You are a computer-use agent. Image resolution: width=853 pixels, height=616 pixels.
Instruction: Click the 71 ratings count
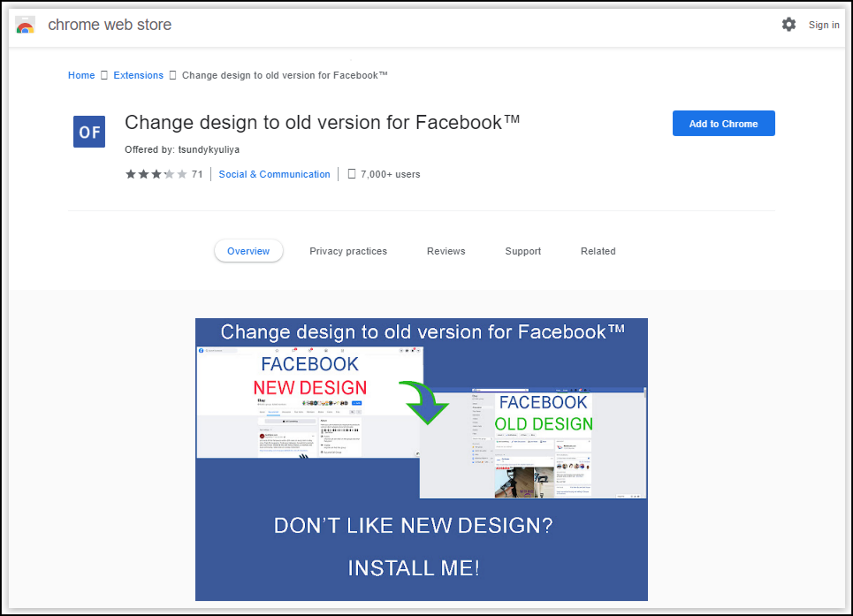[x=197, y=174]
